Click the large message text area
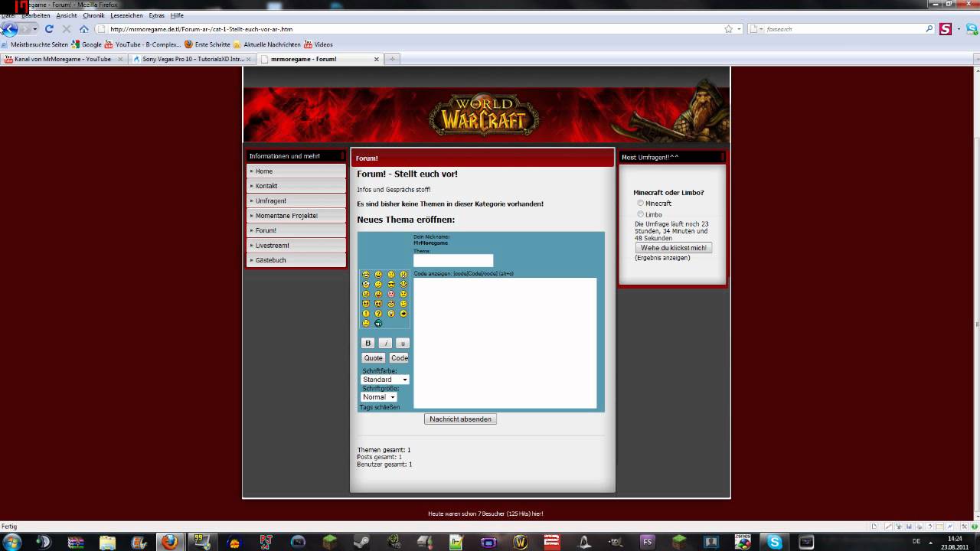The height and width of the screenshot is (551, 980). click(505, 343)
